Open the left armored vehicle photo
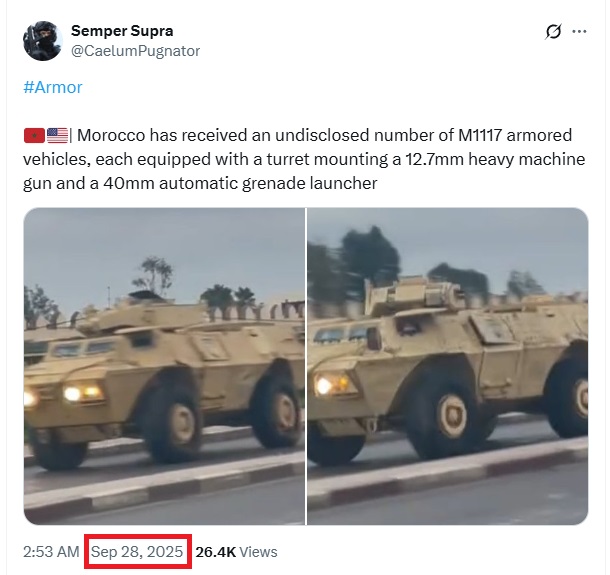Image resolution: width=610 pixels, height=575 pixels. tap(164, 366)
